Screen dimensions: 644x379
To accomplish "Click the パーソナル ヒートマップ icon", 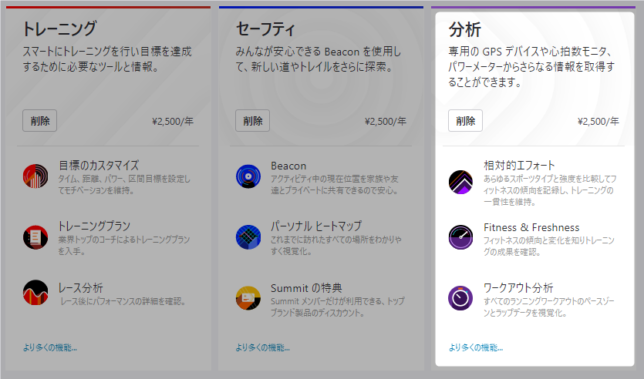I will (x=248, y=237).
